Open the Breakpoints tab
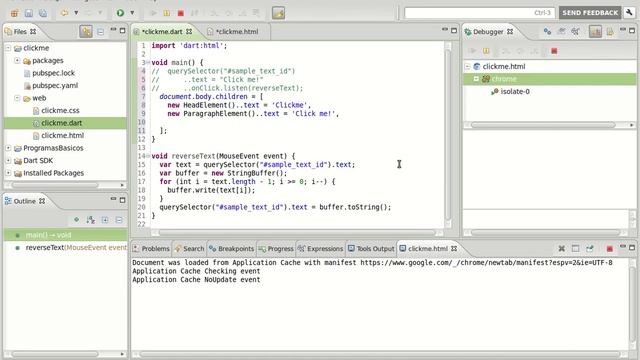 231,249
